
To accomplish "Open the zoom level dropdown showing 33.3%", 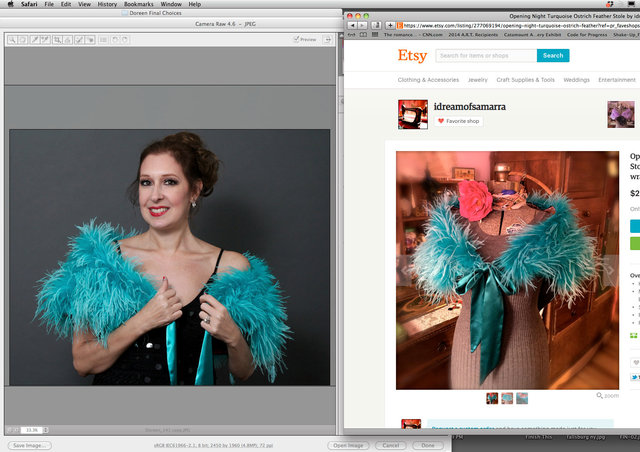I will [32, 429].
